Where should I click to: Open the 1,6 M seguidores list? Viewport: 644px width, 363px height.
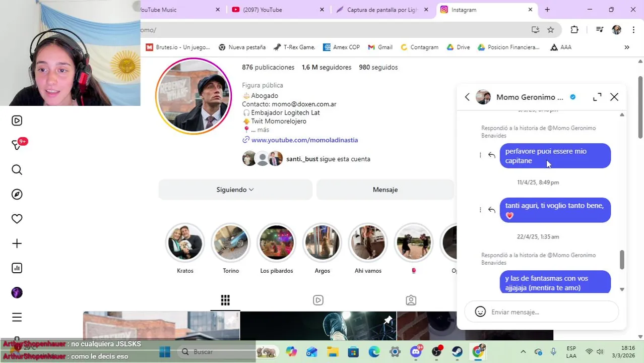[327, 67]
